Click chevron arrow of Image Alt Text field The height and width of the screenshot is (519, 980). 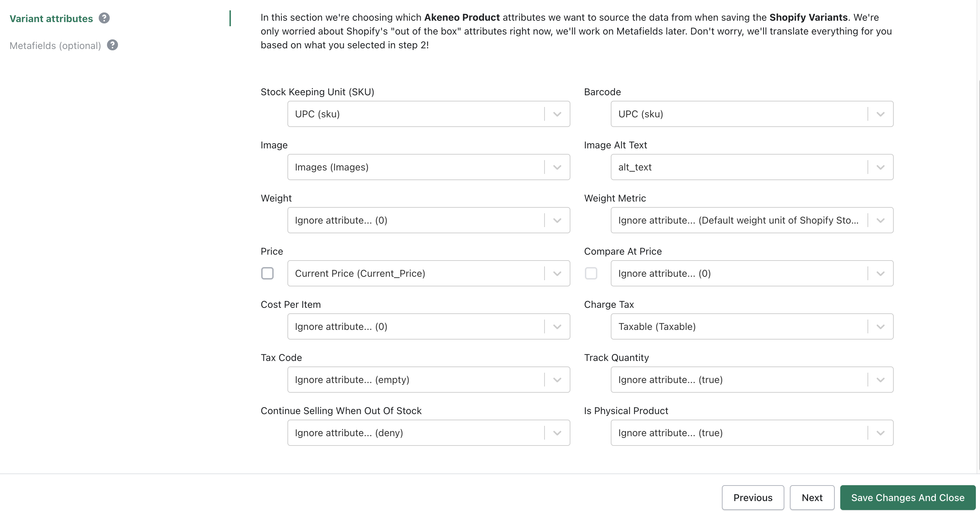click(880, 167)
